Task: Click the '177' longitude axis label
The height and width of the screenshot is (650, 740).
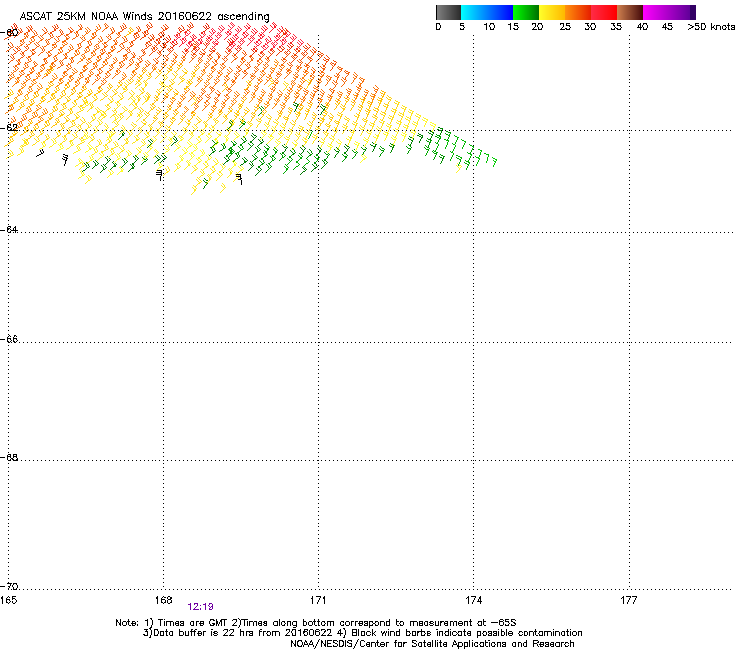Action: tap(629, 600)
